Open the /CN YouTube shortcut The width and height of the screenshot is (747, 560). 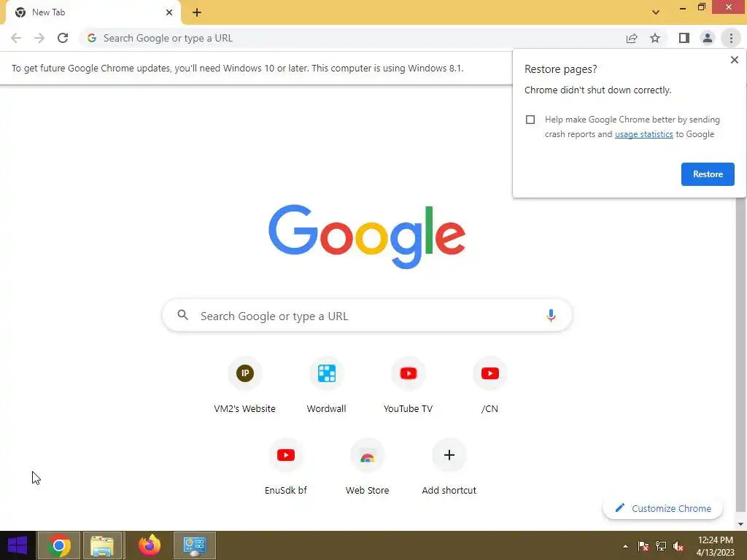coord(489,386)
